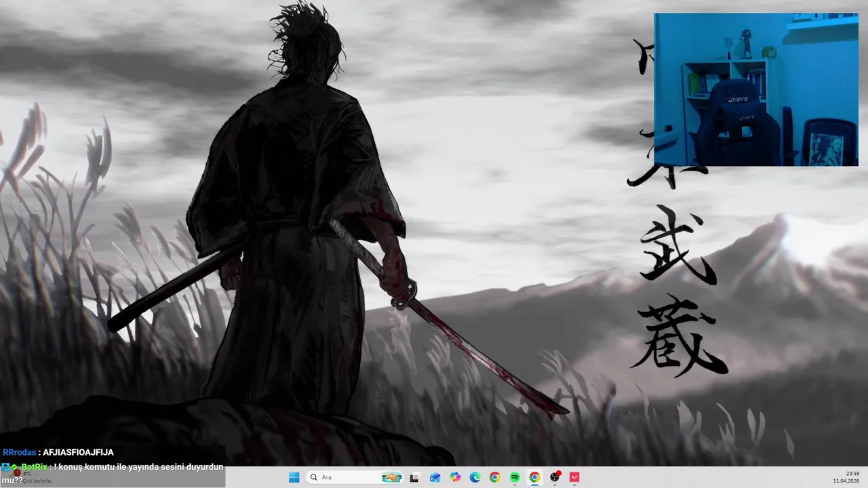Open the first Chrome icon in the taskbar
Screen dimensions: 868x488
pyautogui.click(x=495, y=477)
